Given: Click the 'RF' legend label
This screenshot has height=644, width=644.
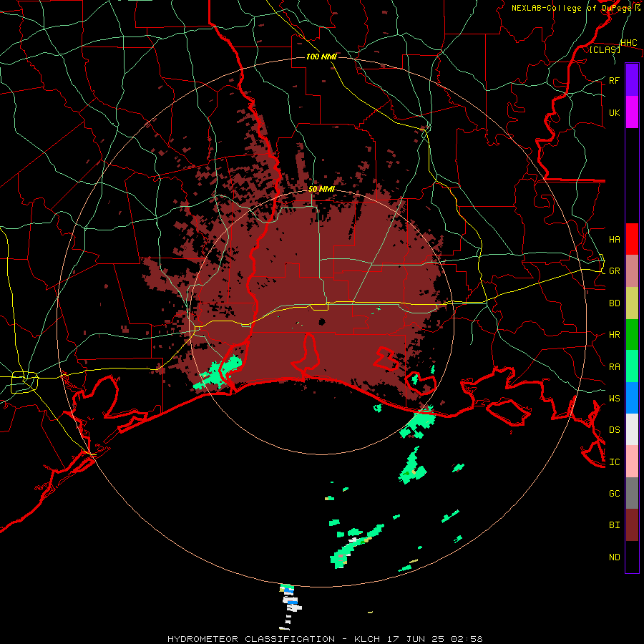Looking at the screenshot, I should [x=615, y=81].
